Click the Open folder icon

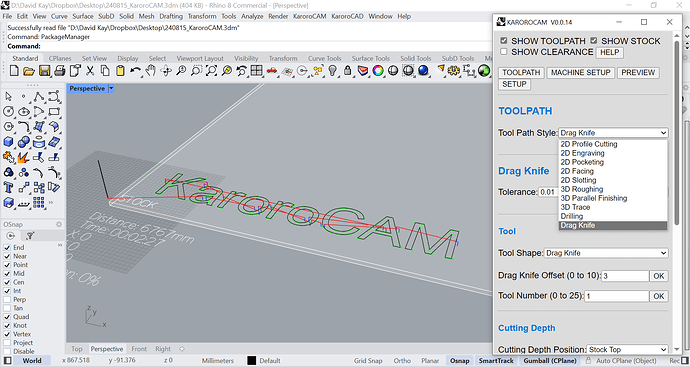coord(29,70)
